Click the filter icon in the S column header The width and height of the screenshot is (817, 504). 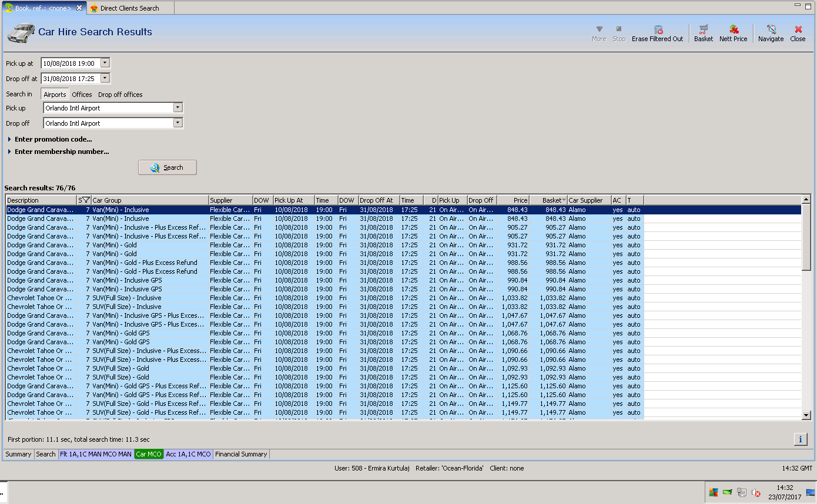point(86,200)
